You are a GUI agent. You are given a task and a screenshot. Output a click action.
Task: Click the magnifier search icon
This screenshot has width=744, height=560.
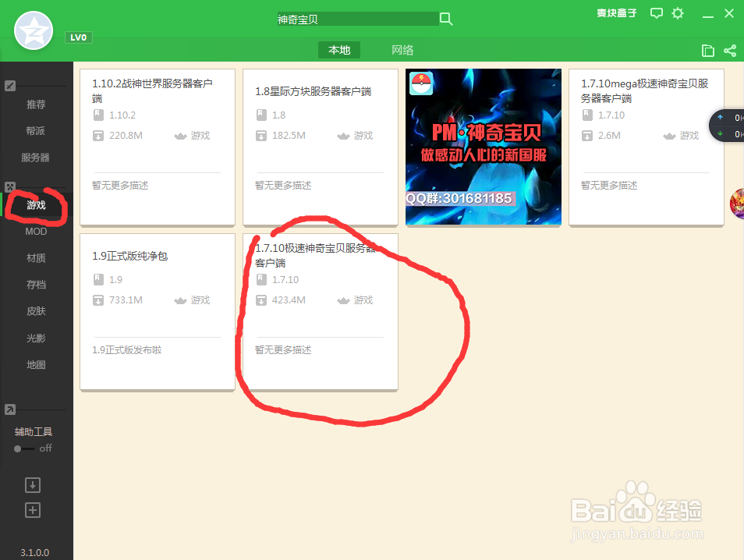[x=445, y=16]
